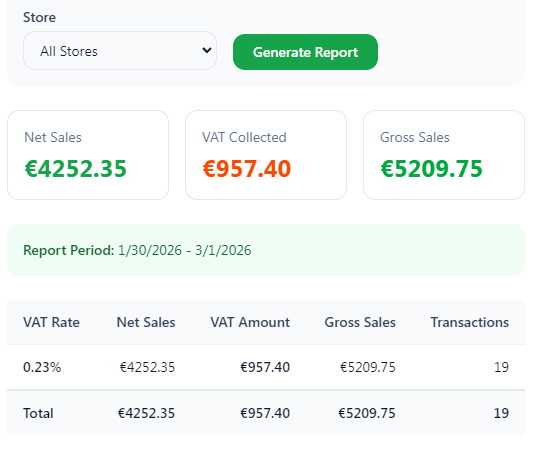Click the Report Period label
Screen dimensions: 536x455
pyautogui.click(x=69, y=250)
